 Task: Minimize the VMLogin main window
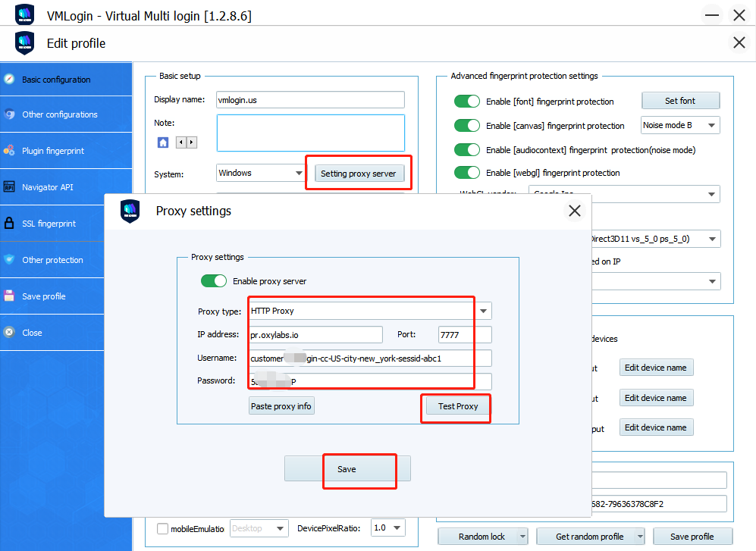[712, 15]
